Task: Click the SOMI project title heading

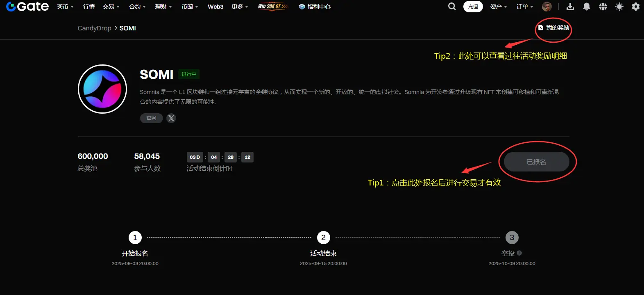Action: click(x=156, y=74)
